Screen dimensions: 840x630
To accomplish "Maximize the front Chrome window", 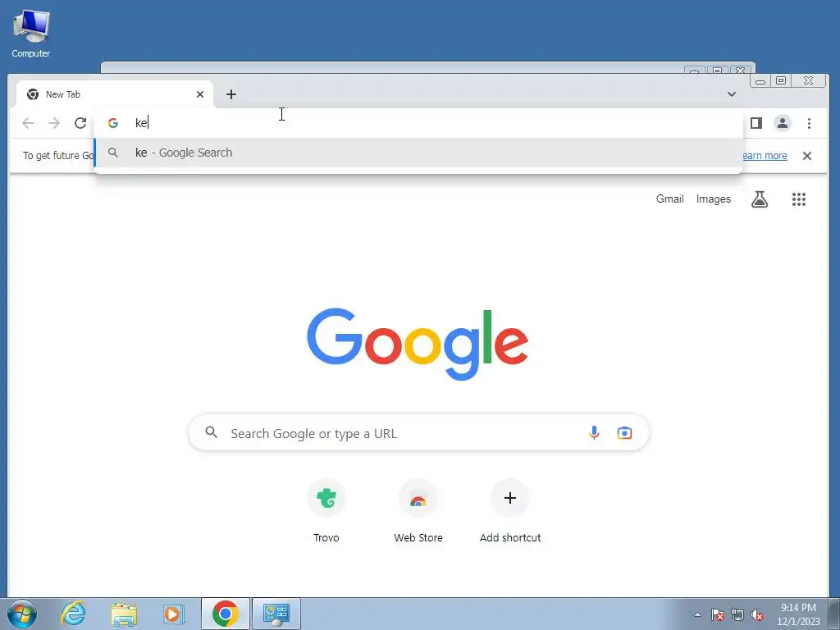I will click(x=781, y=81).
